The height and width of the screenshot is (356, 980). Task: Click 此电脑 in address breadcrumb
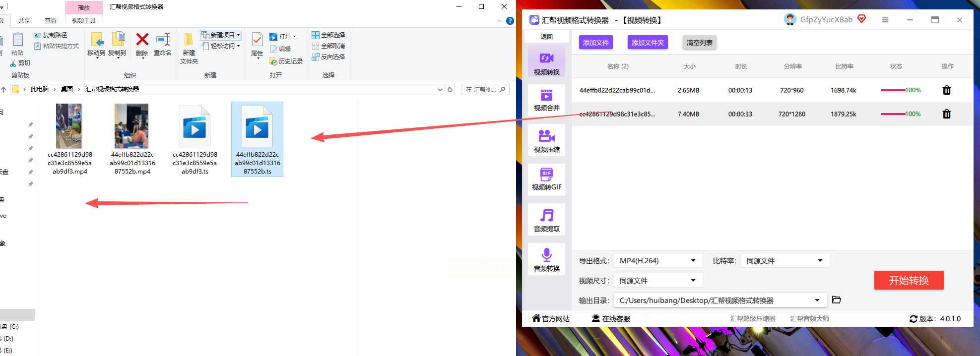click(x=40, y=89)
